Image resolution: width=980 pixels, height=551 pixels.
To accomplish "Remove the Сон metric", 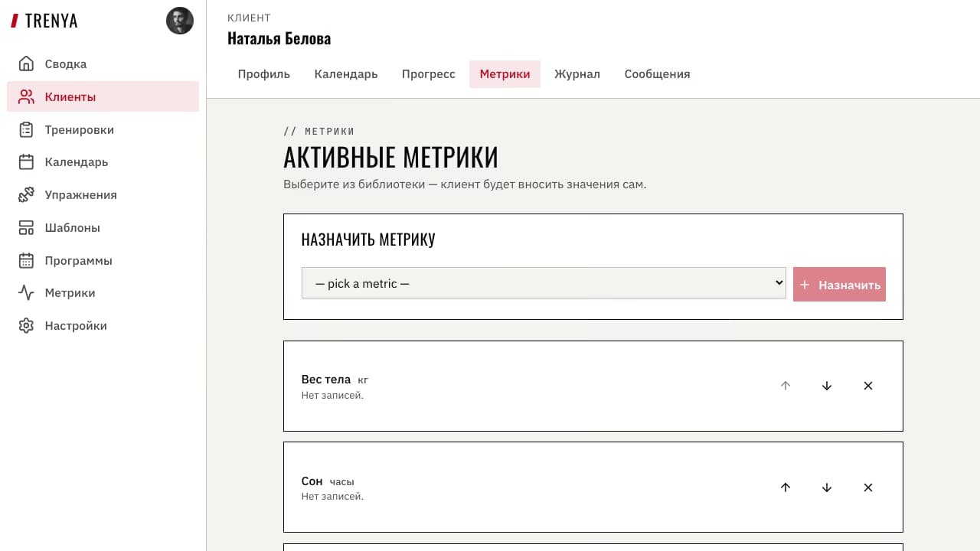I will [868, 487].
